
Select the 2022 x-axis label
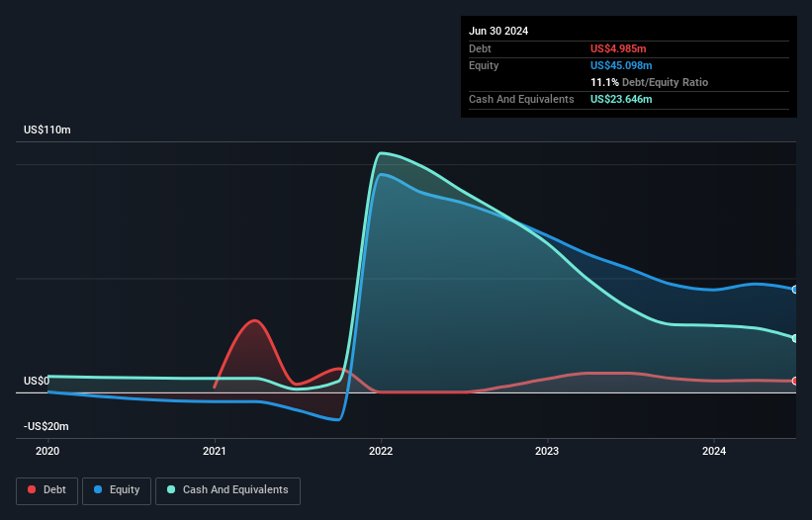381,451
